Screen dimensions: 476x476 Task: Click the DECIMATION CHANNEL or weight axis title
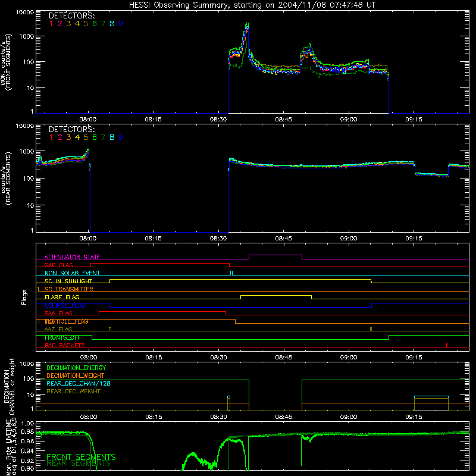[x=9, y=386]
